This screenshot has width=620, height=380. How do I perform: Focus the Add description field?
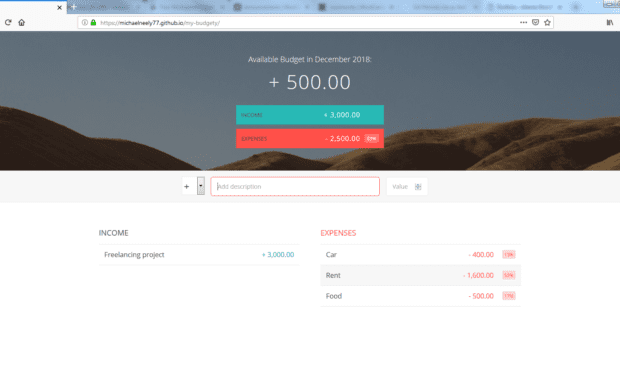click(295, 186)
